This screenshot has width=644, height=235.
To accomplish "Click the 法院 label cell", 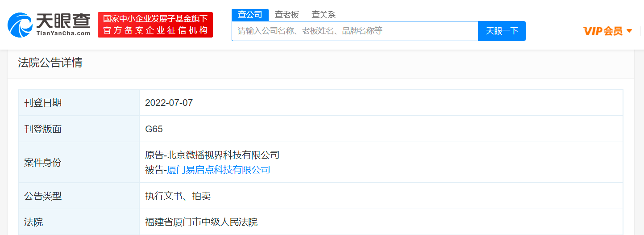I will tap(79, 222).
